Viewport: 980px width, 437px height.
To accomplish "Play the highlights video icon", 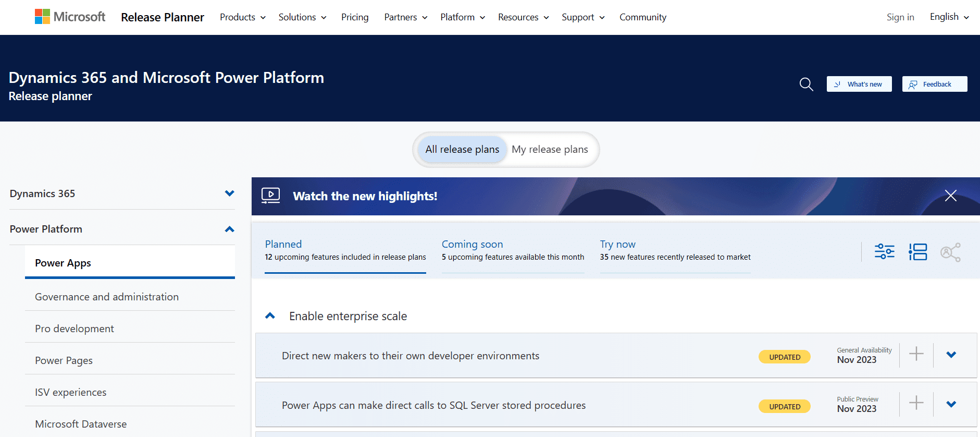I will click(270, 196).
